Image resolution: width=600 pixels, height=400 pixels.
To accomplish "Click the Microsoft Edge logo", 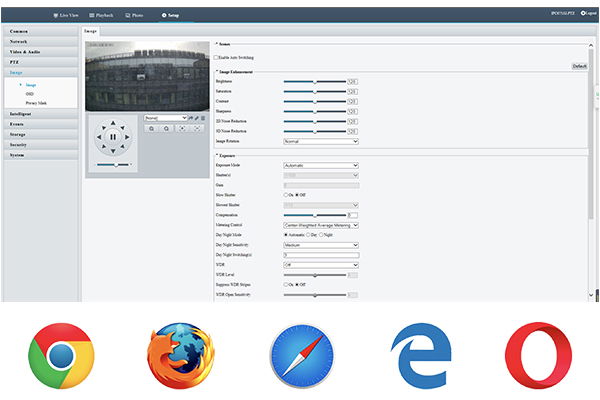I will click(421, 356).
